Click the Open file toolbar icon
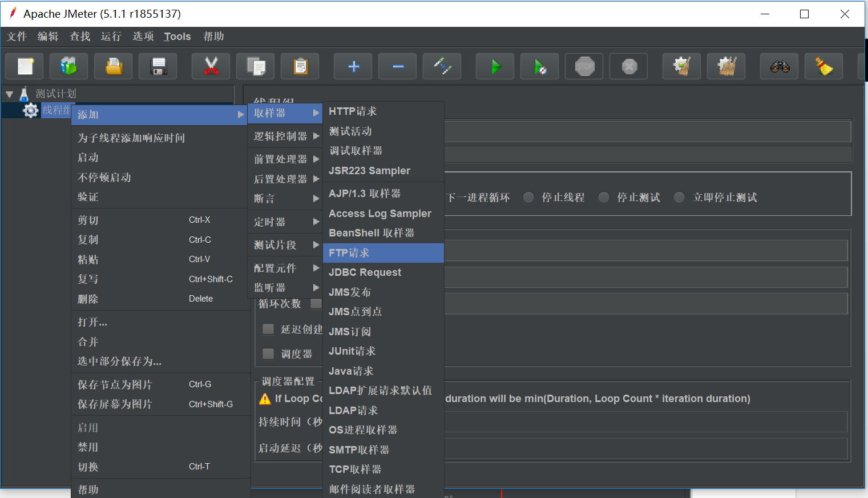868x498 pixels. point(114,67)
